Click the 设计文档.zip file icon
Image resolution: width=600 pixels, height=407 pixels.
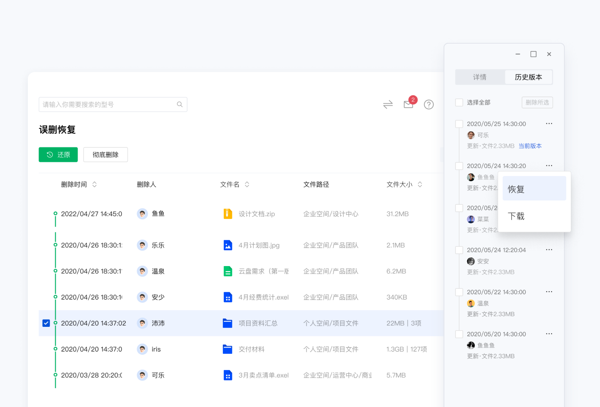click(228, 214)
